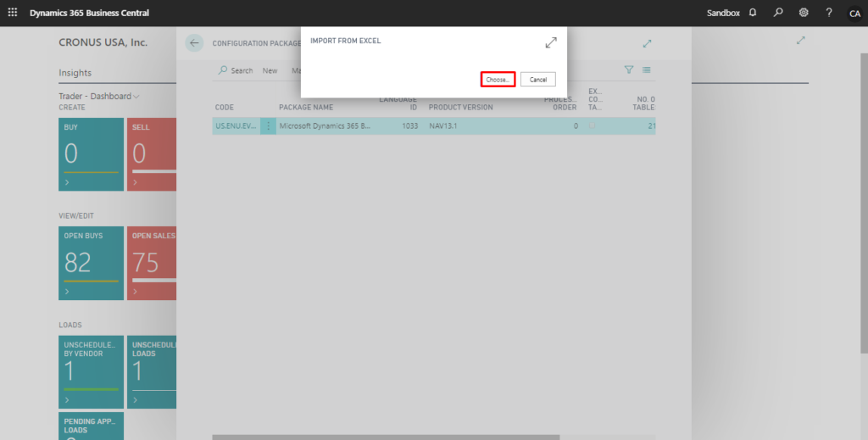Open Dynamics 365 Business Central home
Screen dimensions: 868x440
click(89, 13)
